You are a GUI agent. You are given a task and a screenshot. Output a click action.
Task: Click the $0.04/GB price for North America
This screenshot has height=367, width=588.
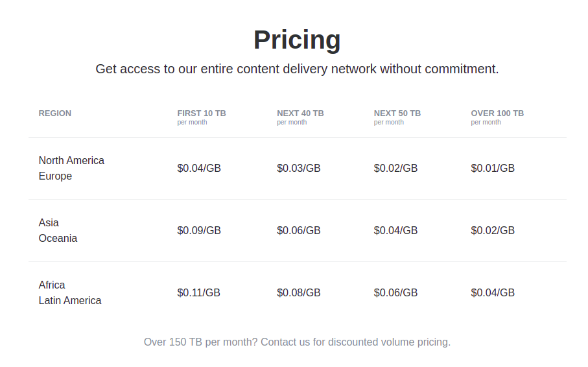tap(199, 169)
